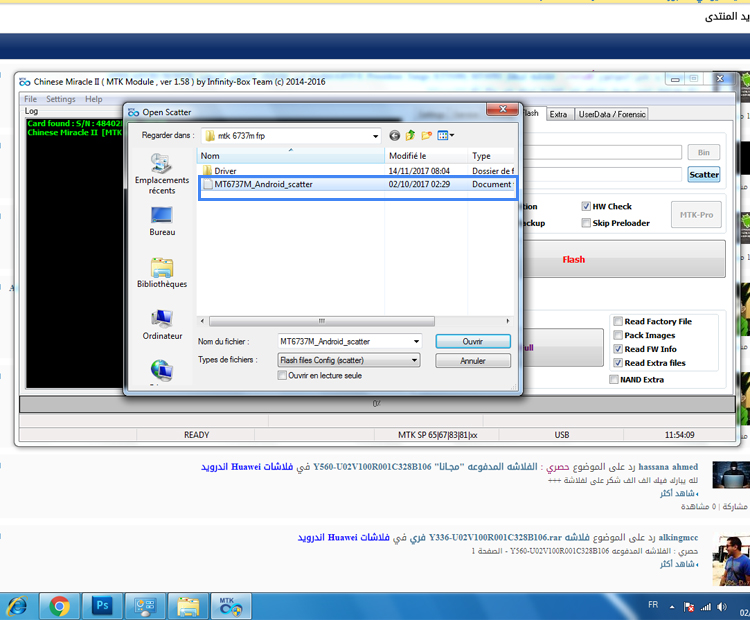Check 'Ouvrir en lecture seule' option

pyautogui.click(x=282, y=376)
